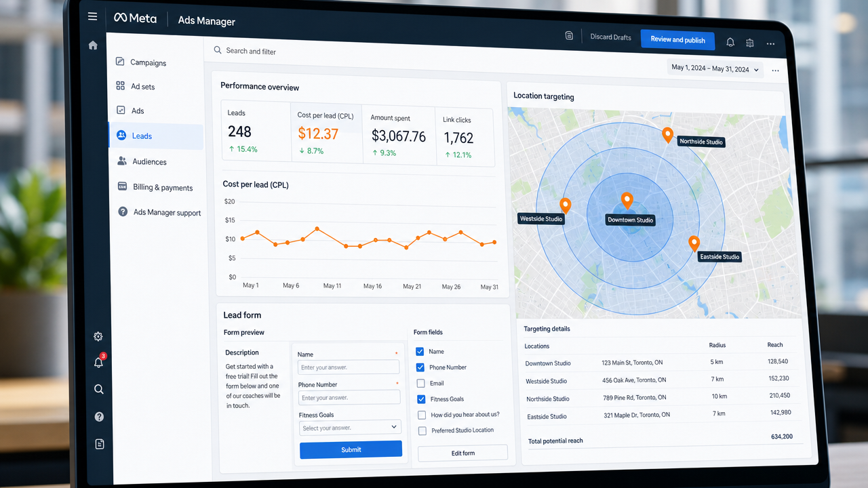Select the Link clicks metric card
The width and height of the screenshot is (868, 488).
click(x=465, y=138)
